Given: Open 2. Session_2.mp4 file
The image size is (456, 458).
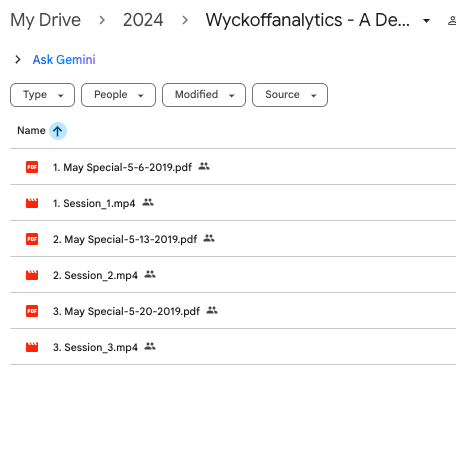Looking at the screenshot, I should 95,275.
